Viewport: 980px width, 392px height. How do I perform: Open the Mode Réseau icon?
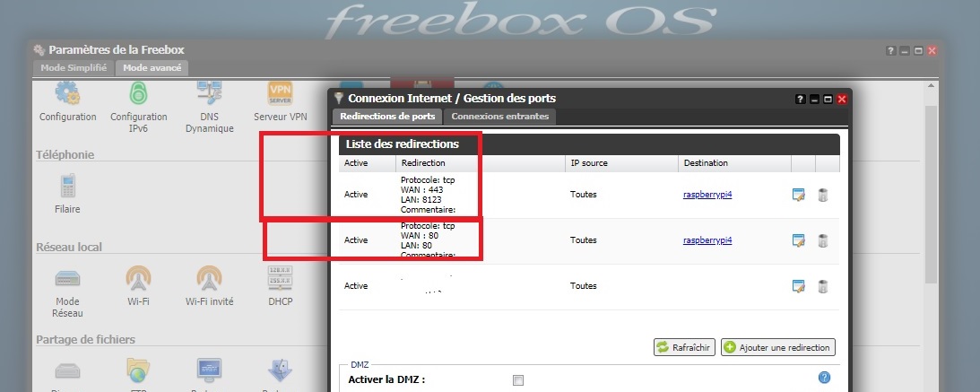coord(67,280)
